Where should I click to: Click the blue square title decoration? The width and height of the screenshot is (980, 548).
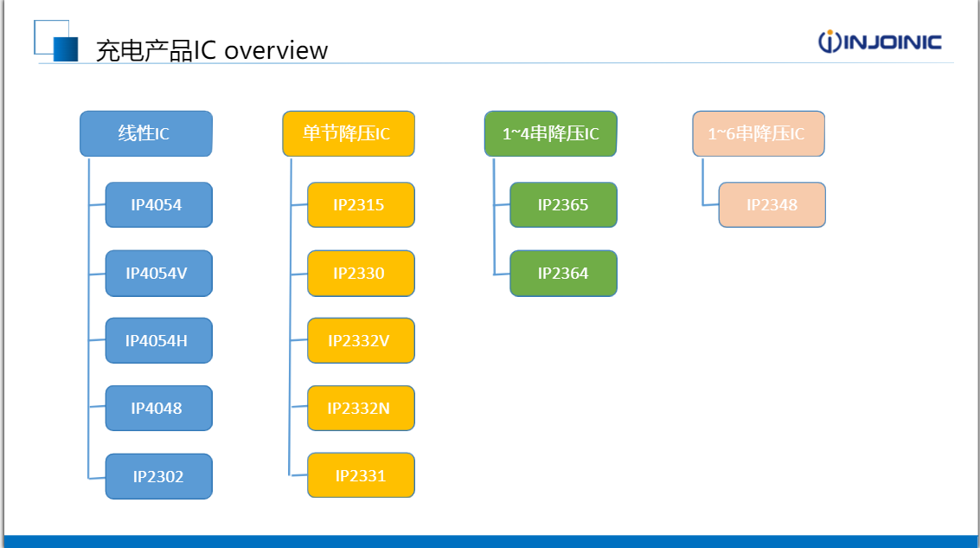pos(56,41)
